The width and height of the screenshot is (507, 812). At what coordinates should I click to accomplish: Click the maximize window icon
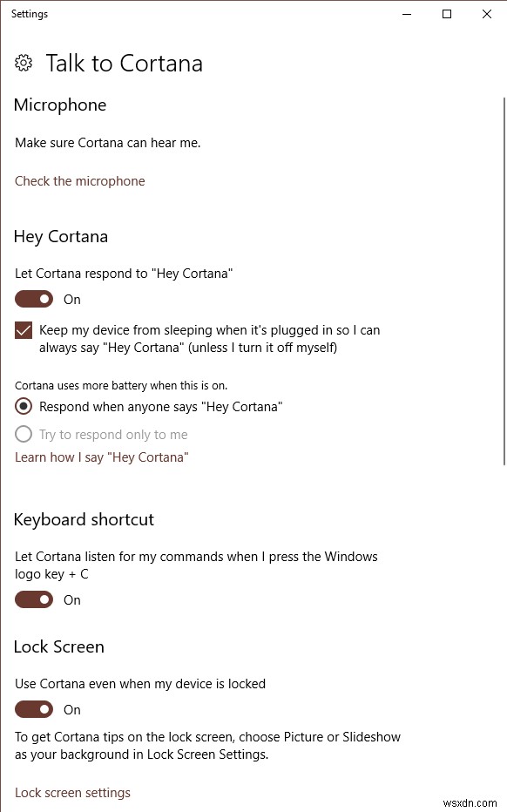[446, 14]
